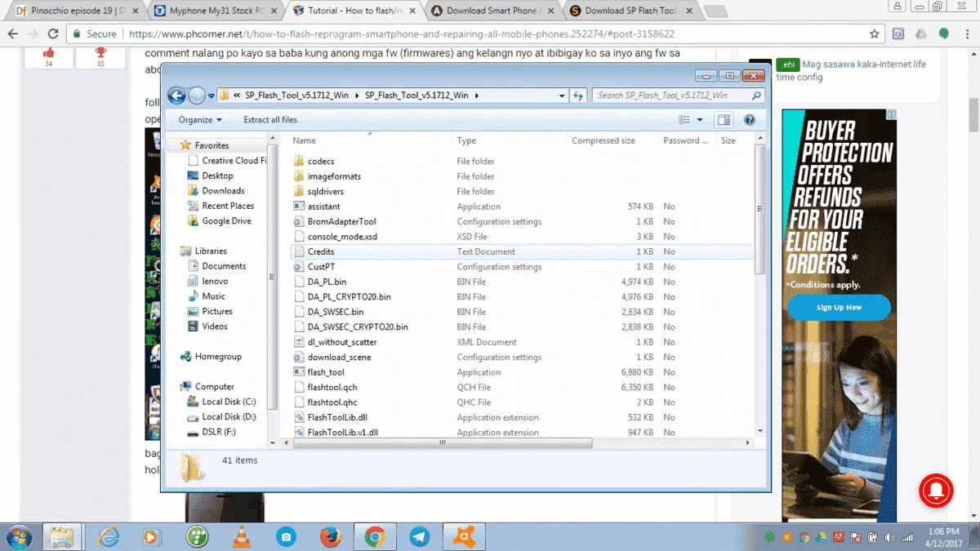The width and height of the screenshot is (980, 551).
Task: Select the flash_tool application icon
Action: coord(298,372)
